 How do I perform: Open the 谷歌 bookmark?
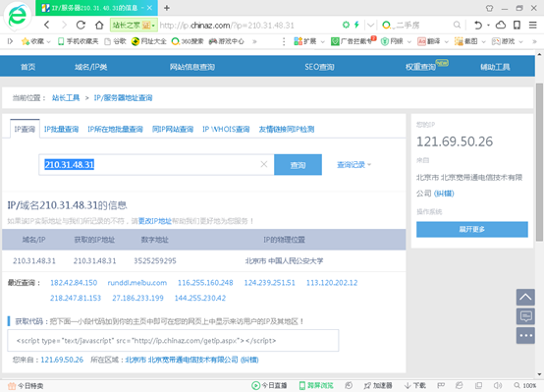[x=115, y=41]
